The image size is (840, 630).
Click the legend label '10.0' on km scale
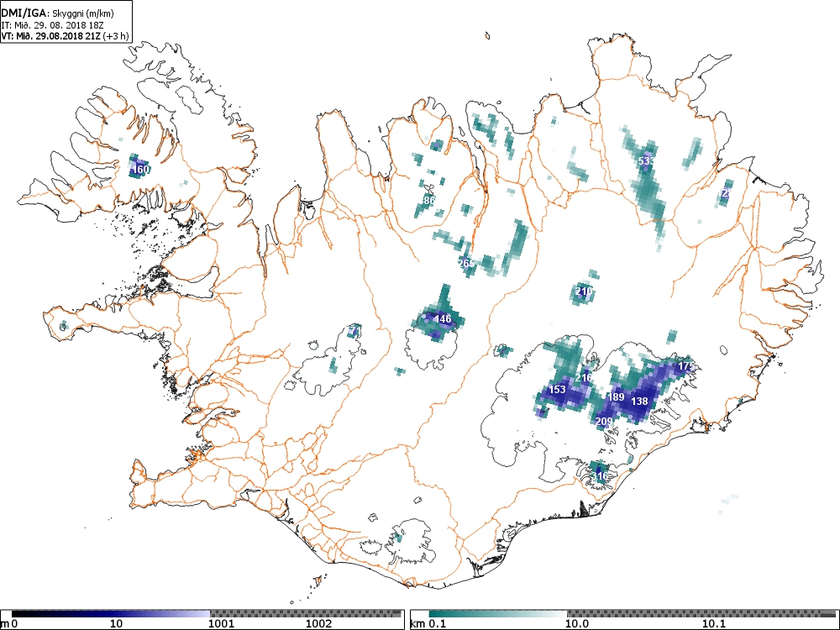coord(578,623)
